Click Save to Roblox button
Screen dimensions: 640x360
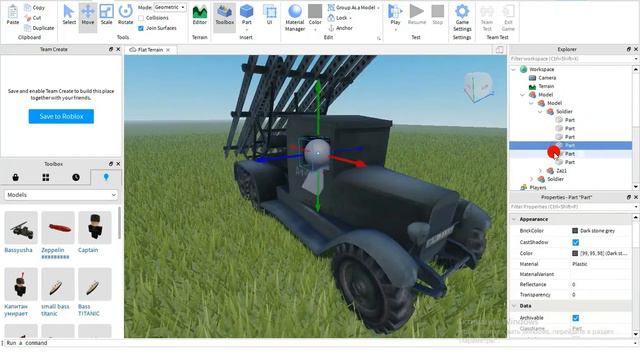tap(61, 116)
